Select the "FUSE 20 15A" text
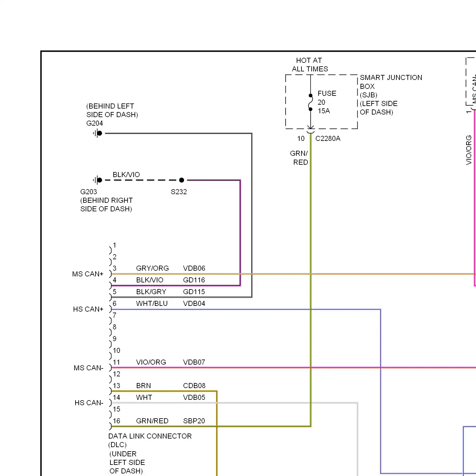Screen dimensions: 476x476 pyautogui.click(x=327, y=102)
